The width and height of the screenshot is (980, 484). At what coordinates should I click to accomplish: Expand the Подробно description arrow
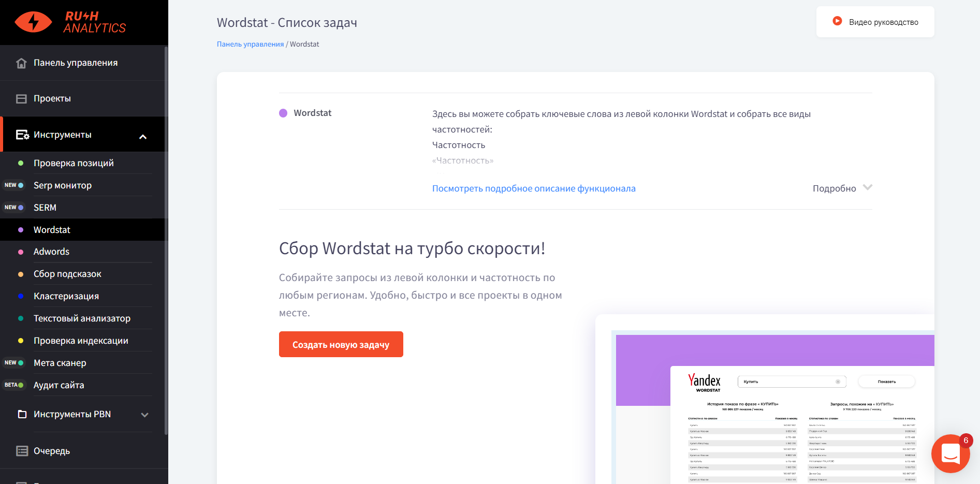[x=868, y=187]
